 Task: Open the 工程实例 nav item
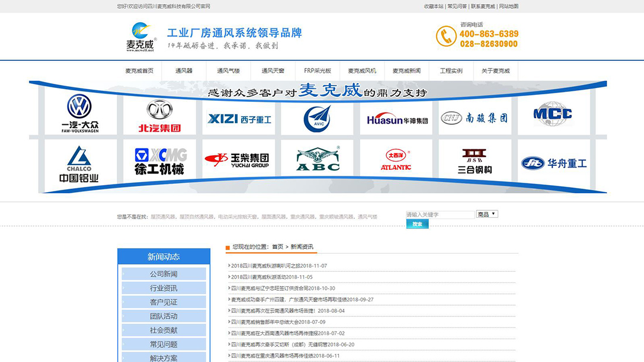click(451, 71)
